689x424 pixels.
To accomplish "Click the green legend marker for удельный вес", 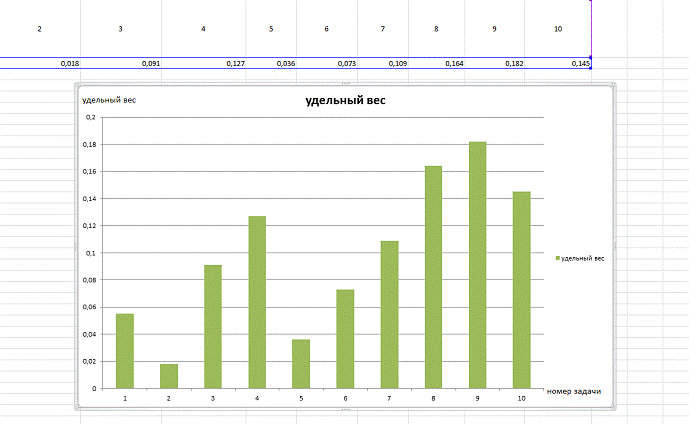I will [x=557, y=258].
